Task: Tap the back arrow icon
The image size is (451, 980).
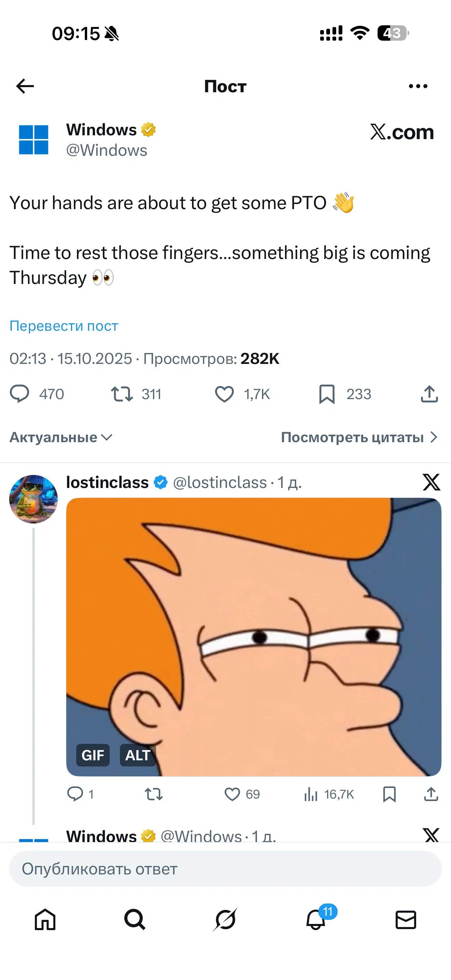Action: tap(25, 86)
